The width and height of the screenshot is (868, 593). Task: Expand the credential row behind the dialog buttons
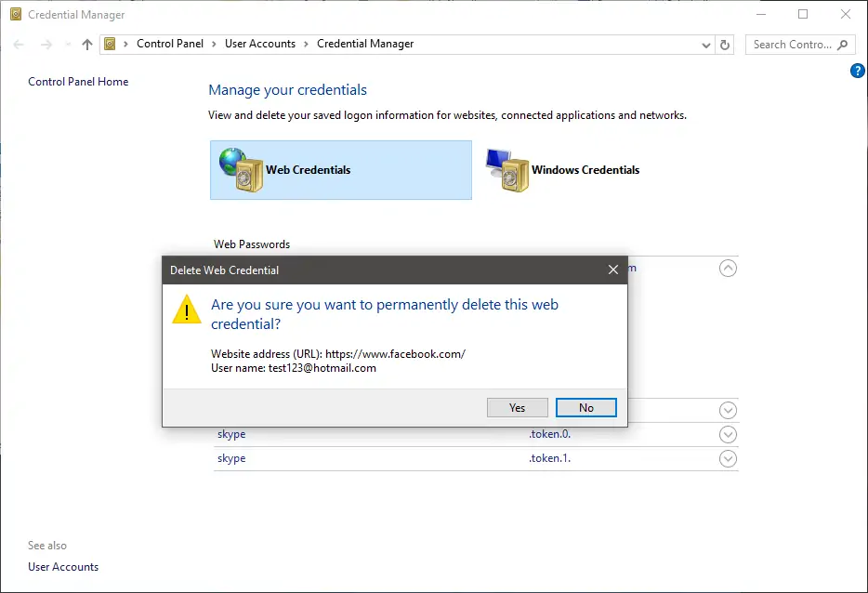(728, 410)
